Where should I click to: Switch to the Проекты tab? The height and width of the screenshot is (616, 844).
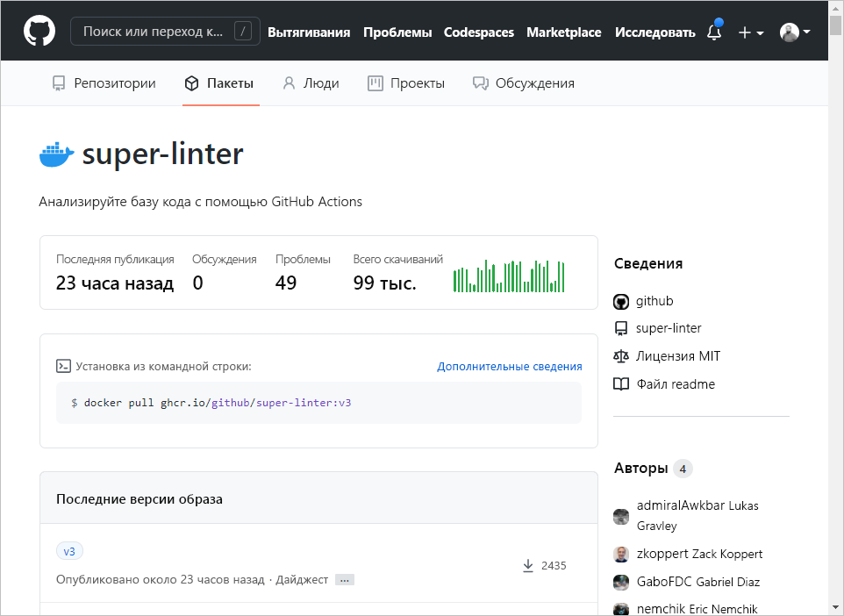coord(406,83)
